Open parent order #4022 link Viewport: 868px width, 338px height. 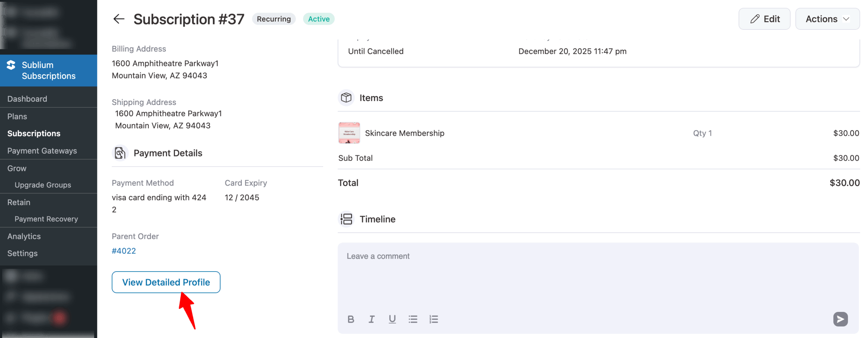(x=124, y=251)
